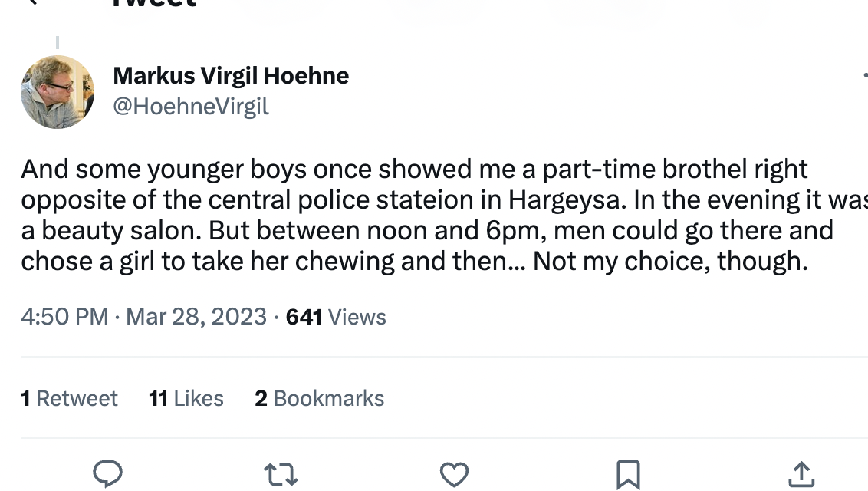Click the "2 Bookmarks" count
The width and height of the screenshot is (868, 491).
[320, 398]
